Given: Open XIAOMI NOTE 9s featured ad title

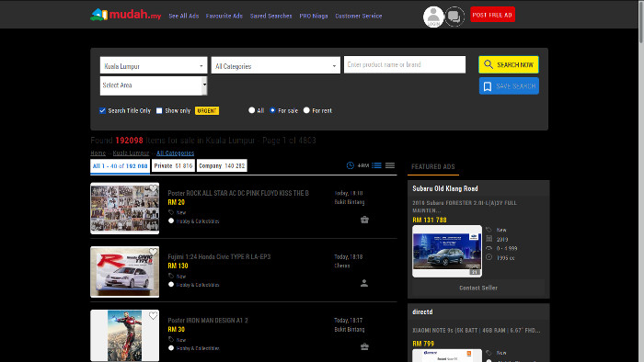Looking at the screenshot, I should click(x=477, y=330).
